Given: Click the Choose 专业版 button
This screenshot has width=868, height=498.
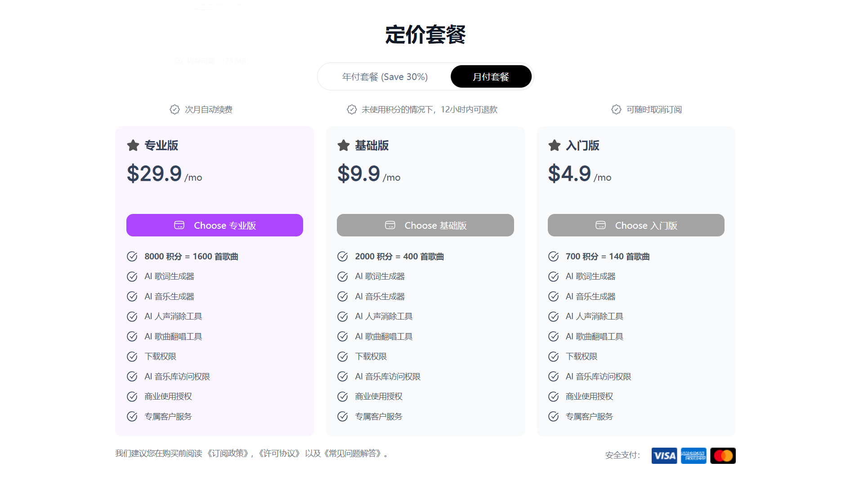Looking at the screenshot, I should (215, 225).
